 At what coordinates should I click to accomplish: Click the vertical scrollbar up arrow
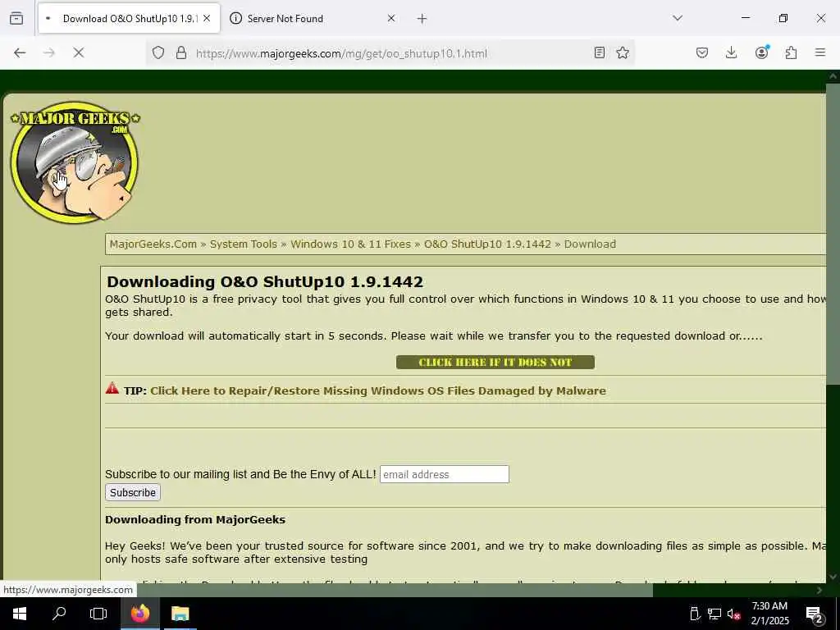pyautogui.click(x=833, y=76)
